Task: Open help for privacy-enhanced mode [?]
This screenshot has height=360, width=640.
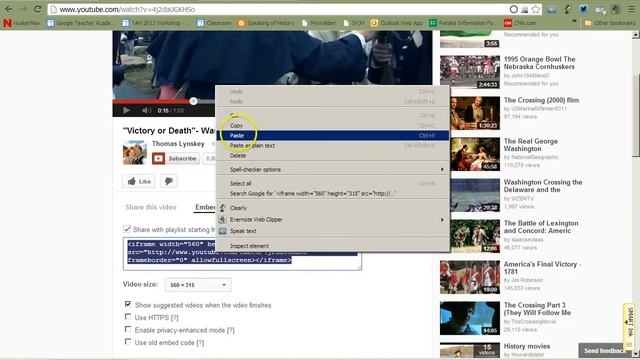Action: [230, 330]
